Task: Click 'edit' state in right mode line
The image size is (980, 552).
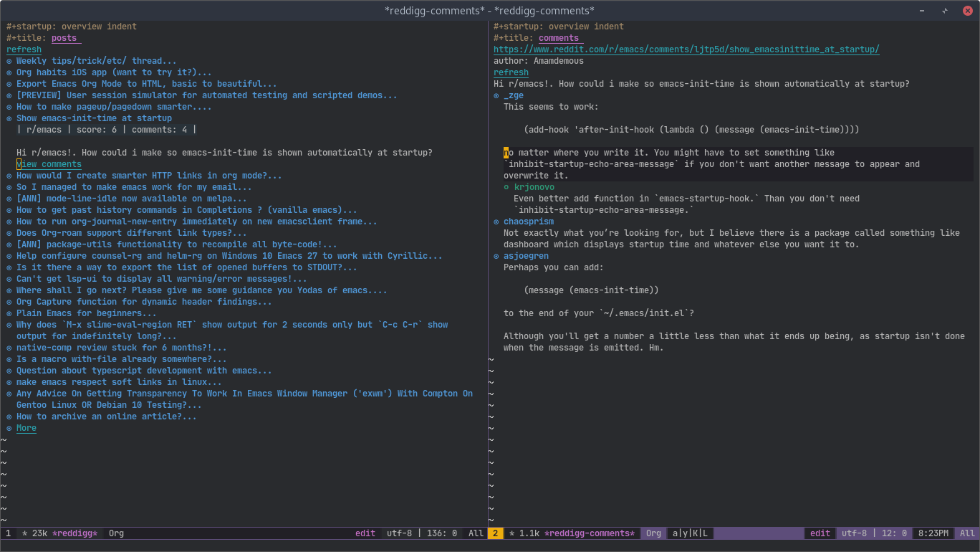Action: pyautogui.click(x=820, y=533)
